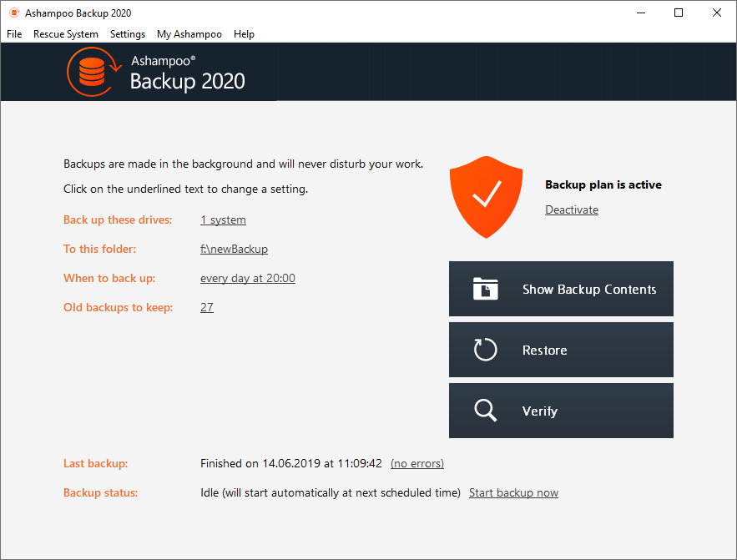Open the My Ashampoo menu

[x=189, y=34]
